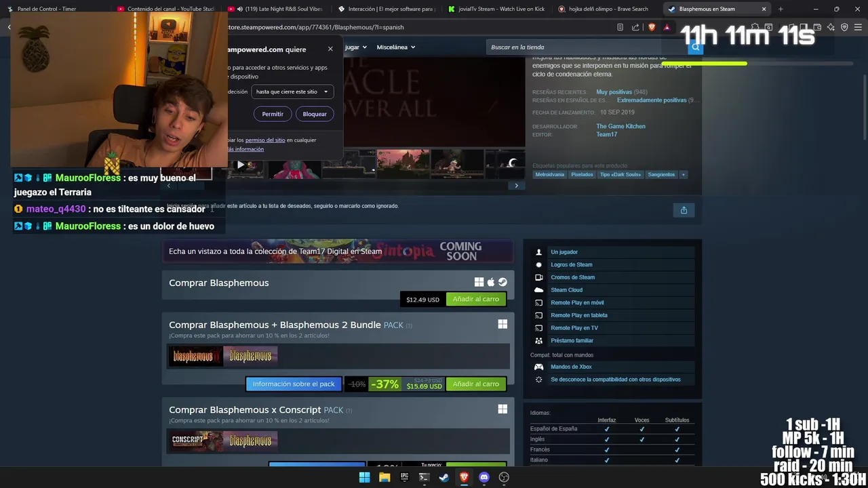Screen dimensions: 868x488
Task: Click Windows icon on Blasphemous x Conscript pack
Action: coord(502,409)
